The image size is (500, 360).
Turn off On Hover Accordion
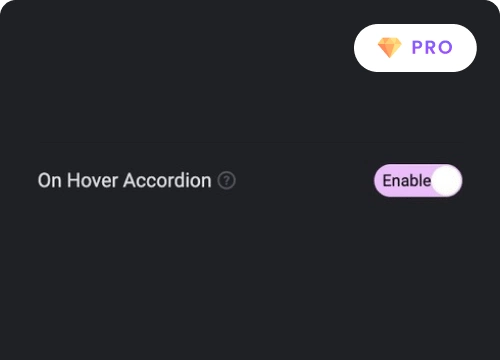pos(418,181)
